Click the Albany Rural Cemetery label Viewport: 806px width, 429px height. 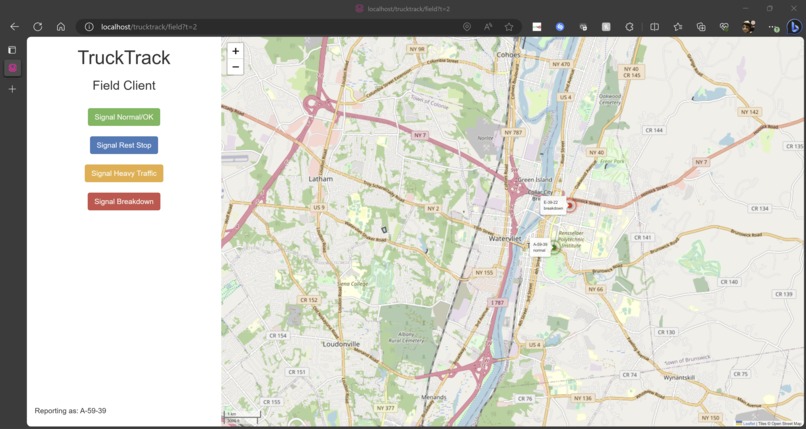[x=406, y=336]
